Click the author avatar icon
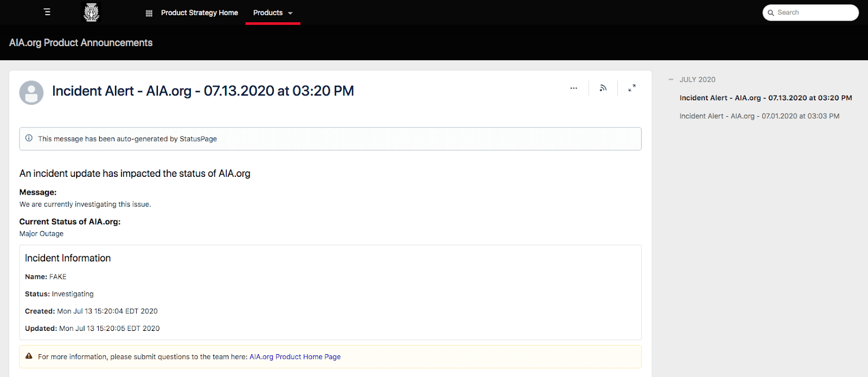 [31, 93]
